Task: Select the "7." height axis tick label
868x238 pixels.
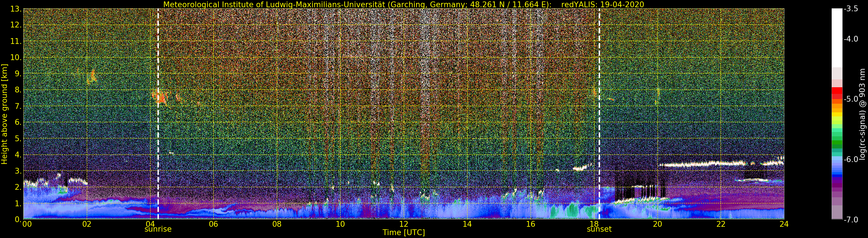Action: click(18, 106)
